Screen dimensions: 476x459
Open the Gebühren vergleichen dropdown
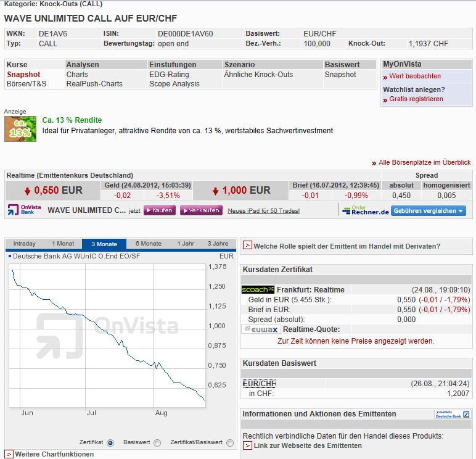pos(429,210)
